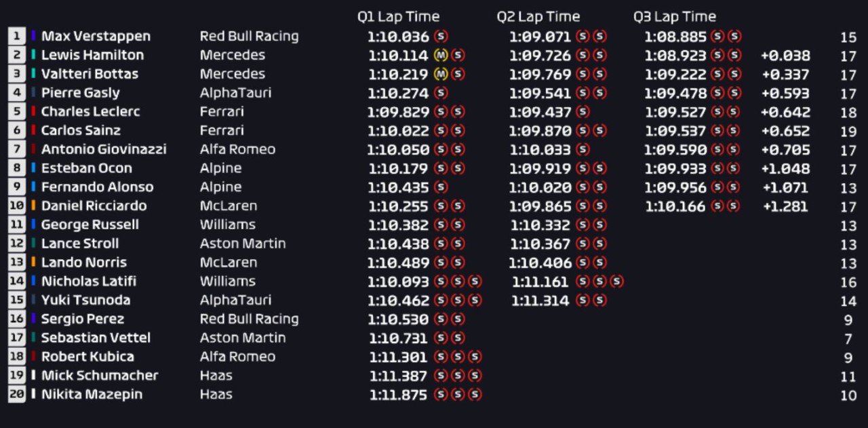
Task: Select the soft tyre icon beside Verstappen's Q3 time
Action: 717,36
